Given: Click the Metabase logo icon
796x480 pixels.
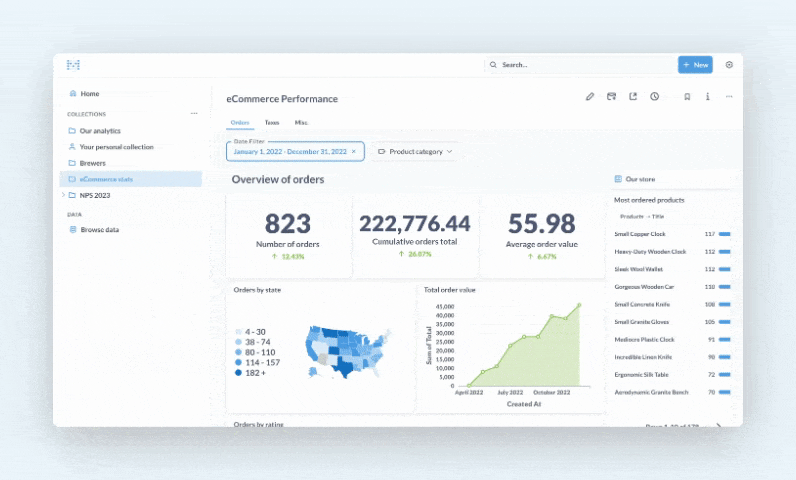Looking at the screenshot, I should pos(73,65).
